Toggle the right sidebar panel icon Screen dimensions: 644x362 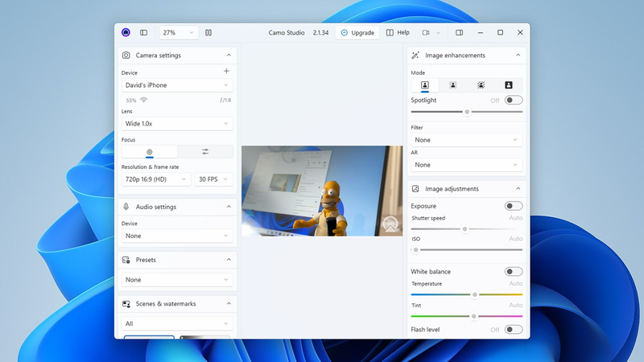pyautogui.click(x=460, y=33)
